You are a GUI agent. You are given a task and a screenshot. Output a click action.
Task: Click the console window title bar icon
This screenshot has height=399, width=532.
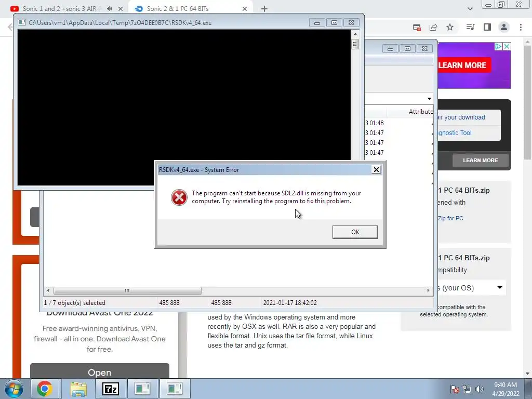coord(22,23)
